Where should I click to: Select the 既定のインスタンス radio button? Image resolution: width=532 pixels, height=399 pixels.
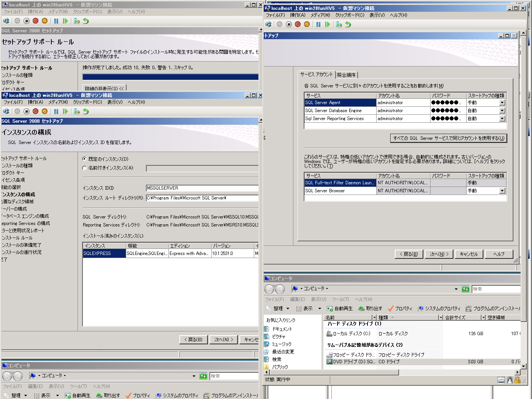tap(84, 159)
